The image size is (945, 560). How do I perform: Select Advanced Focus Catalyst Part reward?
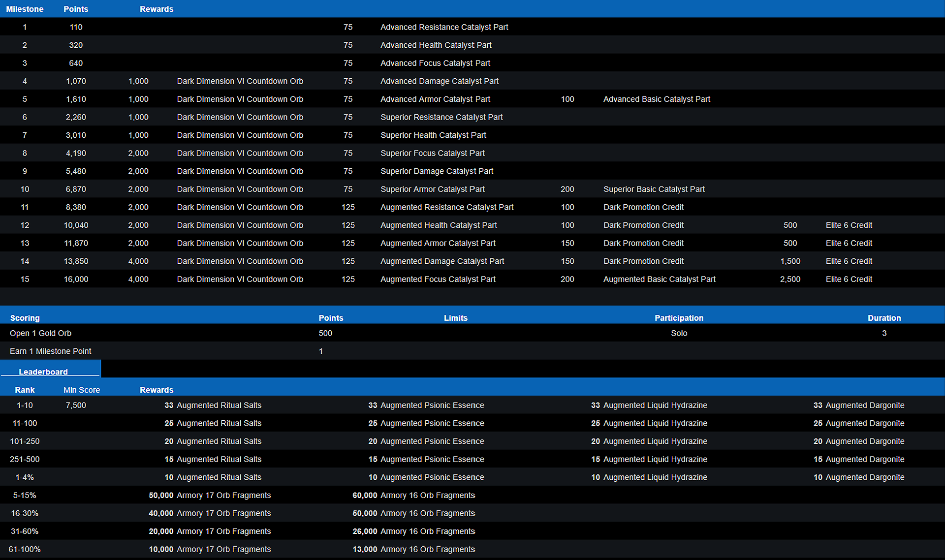click(x=435, y=63)
